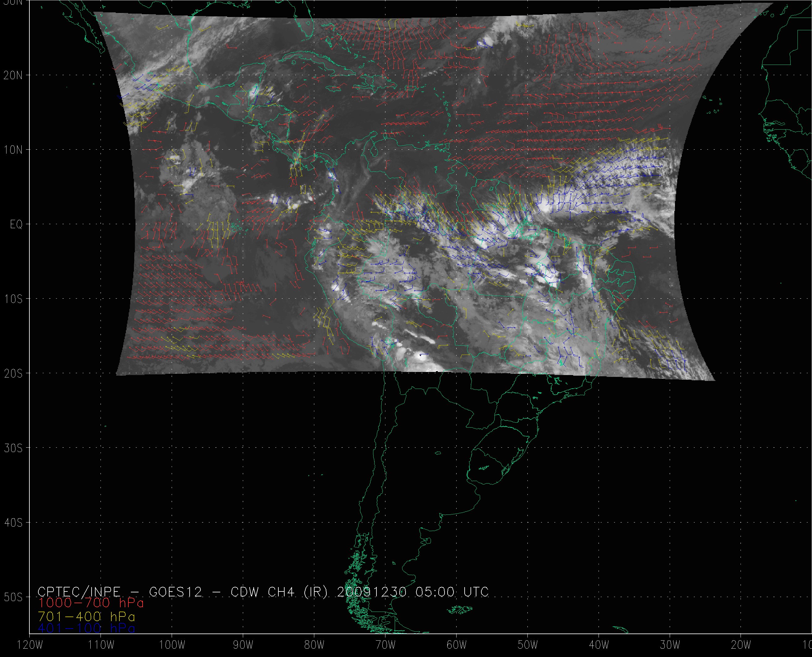Click the 30S latitude label
The height and width of the screenshot is (657, 812).
(x=13, y=448)
